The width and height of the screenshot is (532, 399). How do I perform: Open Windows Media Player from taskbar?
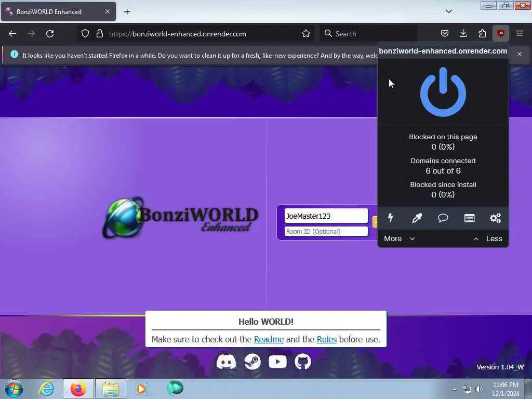pos(141,389)
